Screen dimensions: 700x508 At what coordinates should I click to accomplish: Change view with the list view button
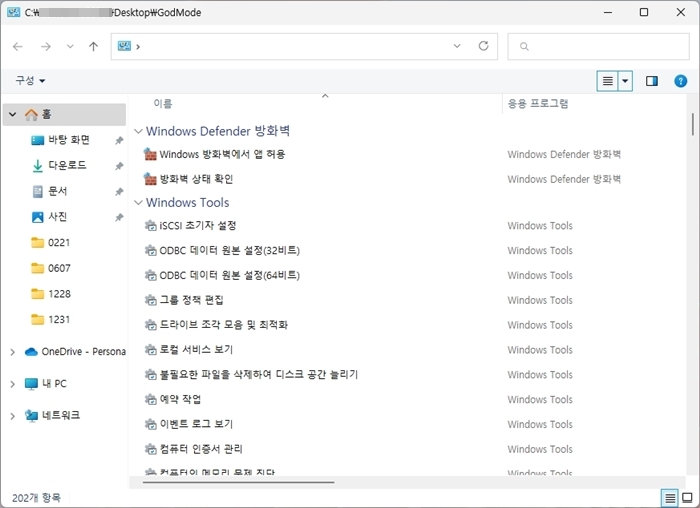(x=607, y=81)
